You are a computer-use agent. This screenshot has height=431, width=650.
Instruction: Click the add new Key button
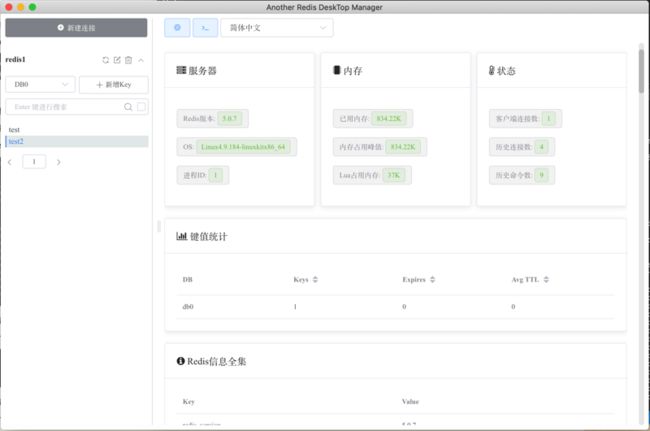tap(114, 85)
